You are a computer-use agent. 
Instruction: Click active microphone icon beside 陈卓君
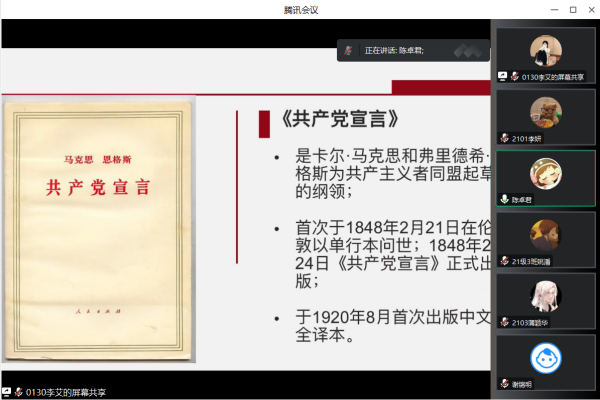(x=504, y=199)
